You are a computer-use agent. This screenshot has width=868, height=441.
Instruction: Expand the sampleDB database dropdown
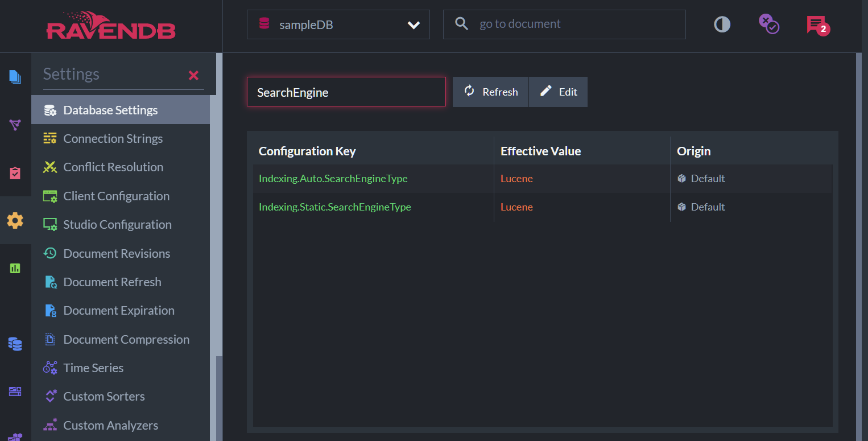(x=338, y=24)
